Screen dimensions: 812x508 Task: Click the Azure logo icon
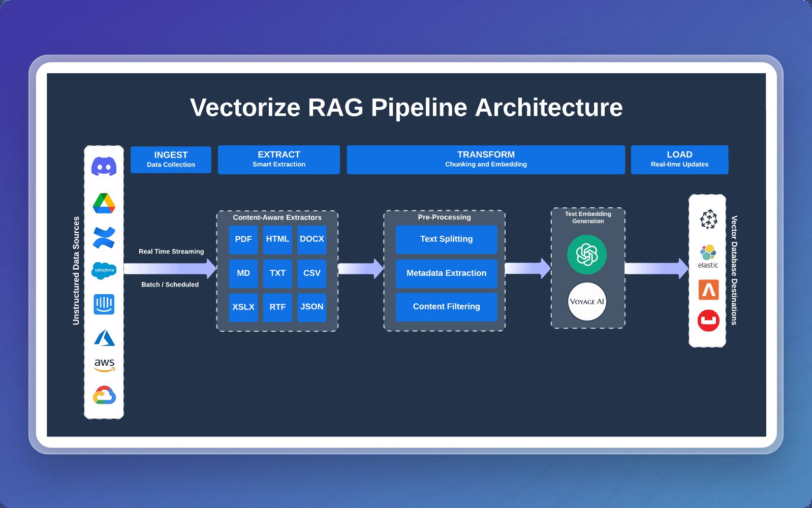pyautogui.click(x=104, y=337)
